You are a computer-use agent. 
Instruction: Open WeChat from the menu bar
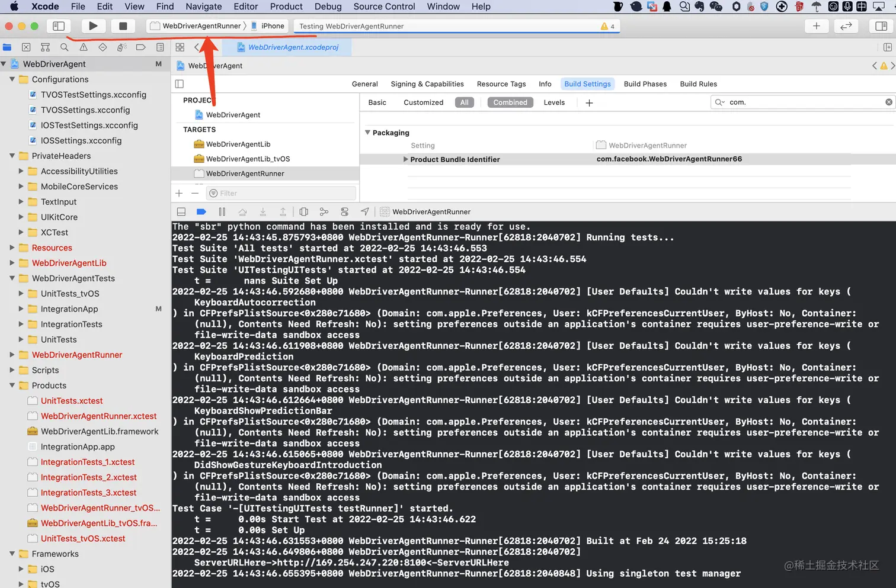coord(716,7)
